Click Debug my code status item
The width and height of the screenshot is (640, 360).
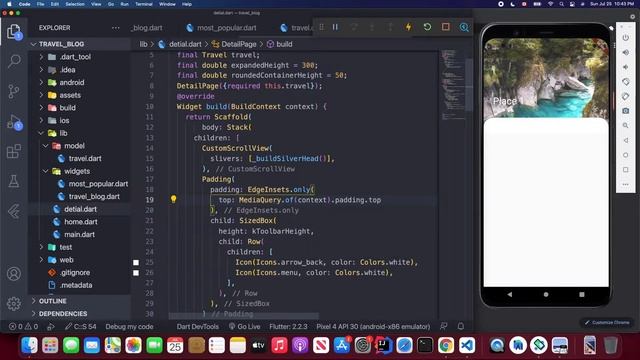tap(129, 327)
